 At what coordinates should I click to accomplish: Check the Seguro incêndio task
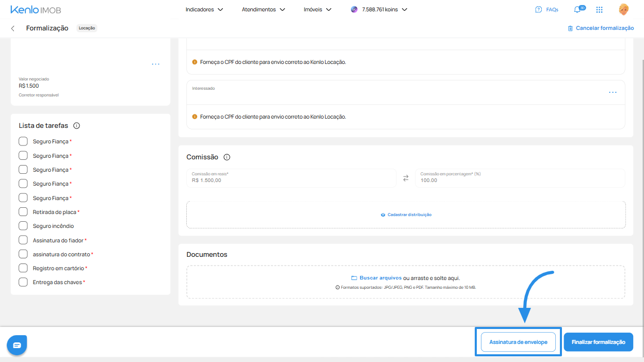[23, 226]
